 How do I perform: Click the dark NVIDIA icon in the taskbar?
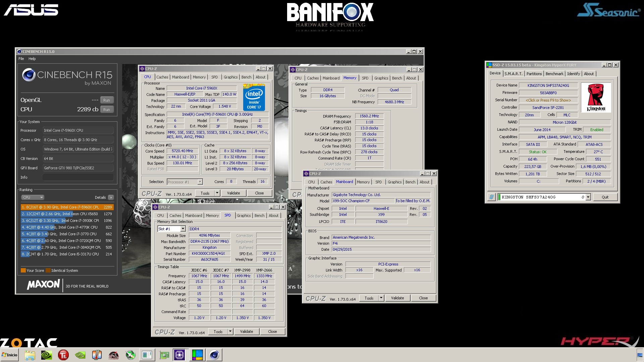(x=47, y=355)
